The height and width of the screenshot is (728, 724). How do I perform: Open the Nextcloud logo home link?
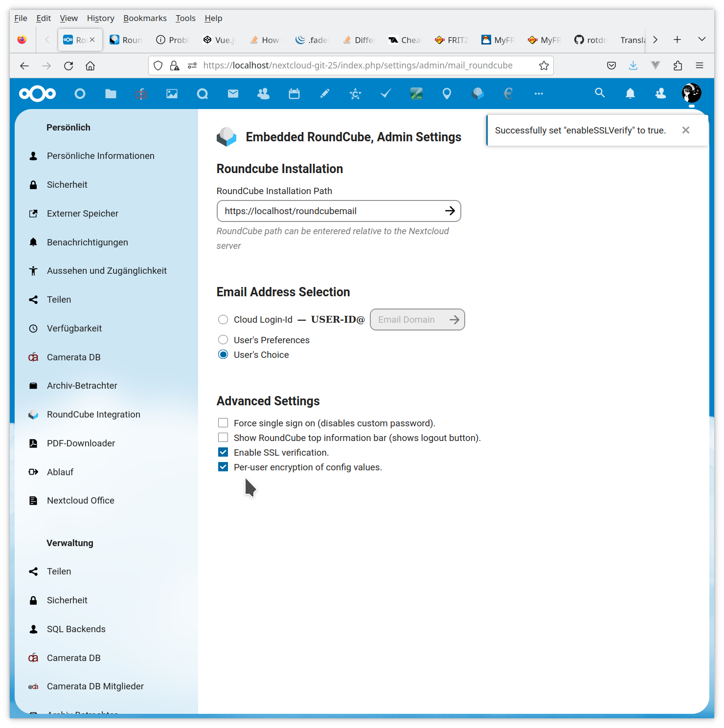38,93
